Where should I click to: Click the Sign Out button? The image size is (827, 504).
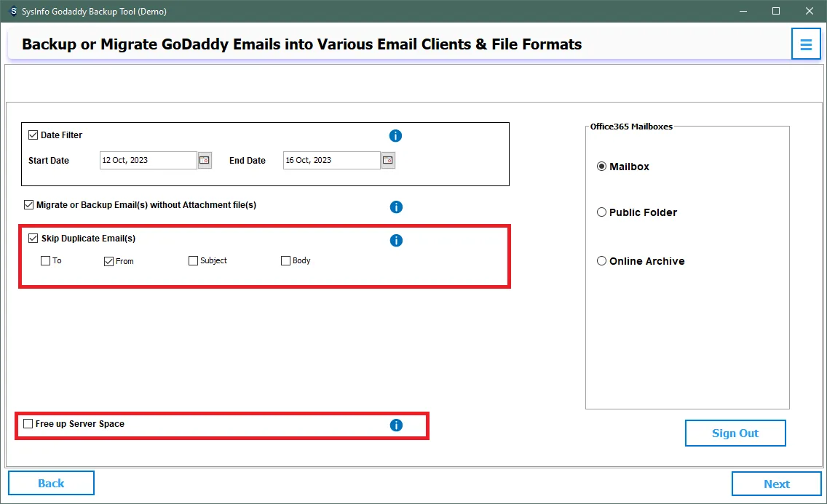[x=735, y=433]
